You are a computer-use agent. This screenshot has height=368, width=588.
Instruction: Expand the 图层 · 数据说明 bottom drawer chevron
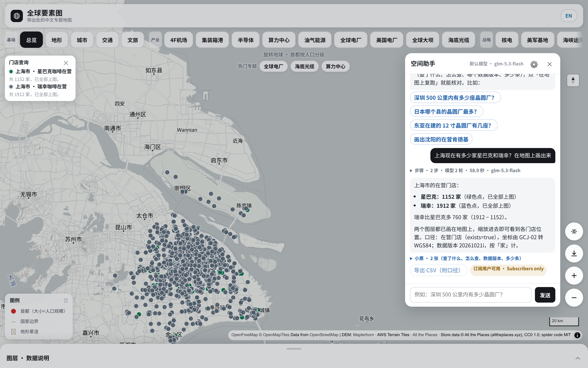pyautogui.click(x=578, y=358)
